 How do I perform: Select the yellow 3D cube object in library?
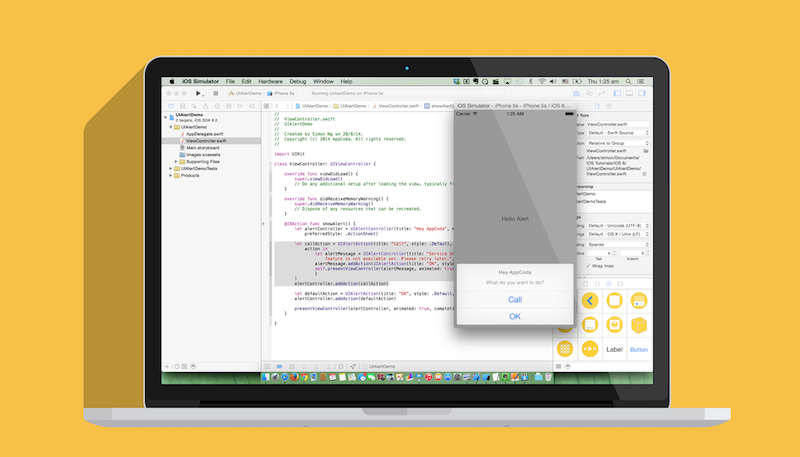(x=638, y=325)
